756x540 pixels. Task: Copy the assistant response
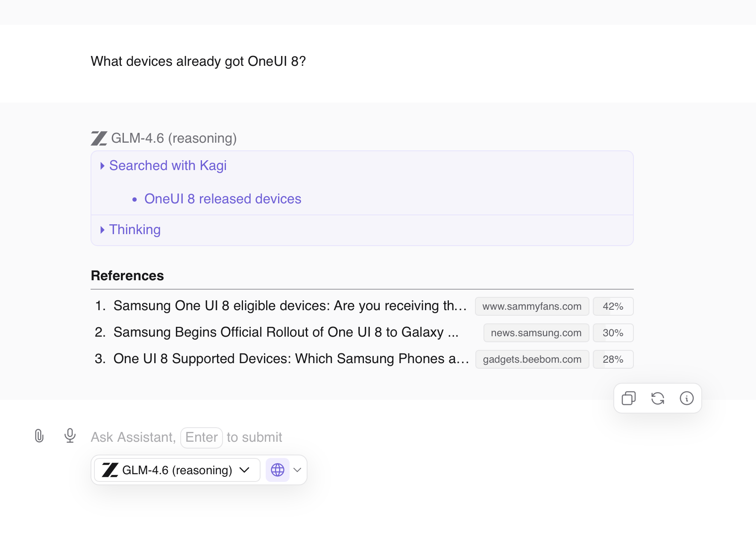click(x=628, y=398)
